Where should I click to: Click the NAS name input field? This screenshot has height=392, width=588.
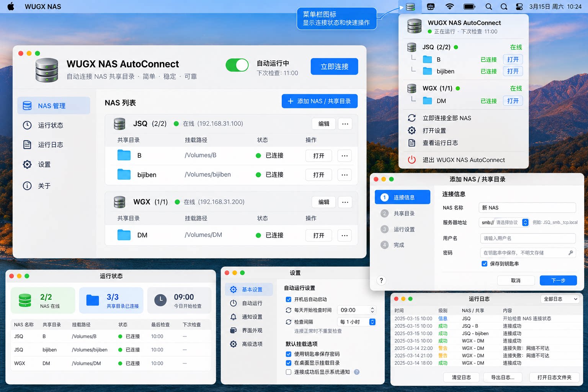pos(528,207)
